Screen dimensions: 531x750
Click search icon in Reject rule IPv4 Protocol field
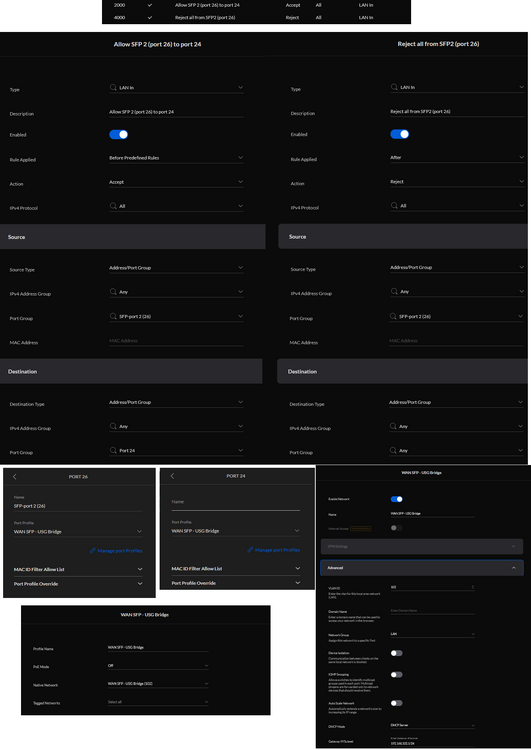394,205
